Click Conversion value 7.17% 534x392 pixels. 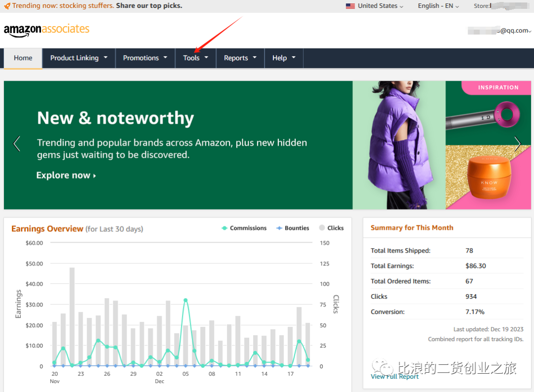[475, 312]
